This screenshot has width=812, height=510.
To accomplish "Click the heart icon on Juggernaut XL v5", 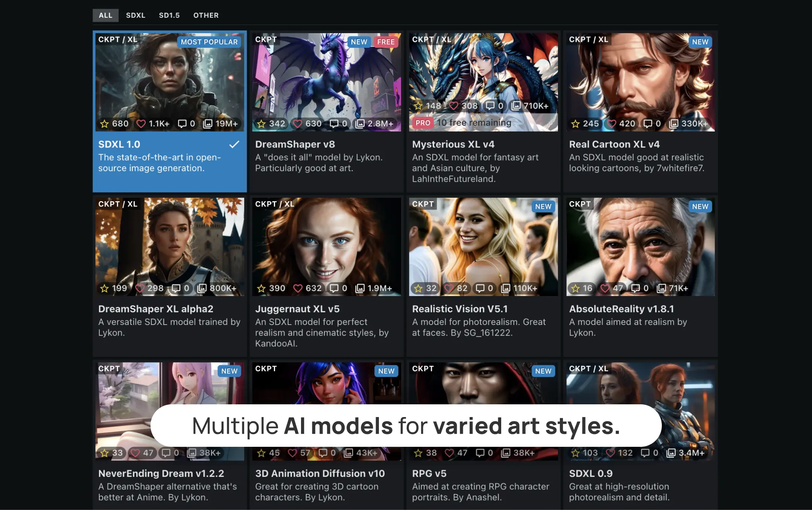I will [298, 288].
